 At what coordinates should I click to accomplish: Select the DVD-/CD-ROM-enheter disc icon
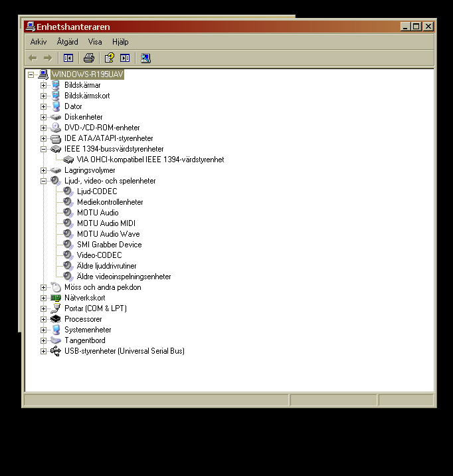[56, 128]
